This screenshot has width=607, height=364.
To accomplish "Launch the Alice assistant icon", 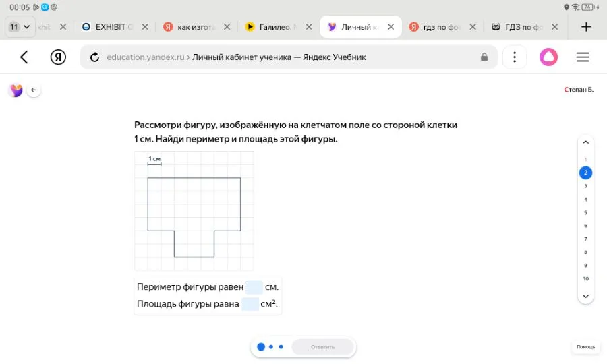I will coord(548,57).
